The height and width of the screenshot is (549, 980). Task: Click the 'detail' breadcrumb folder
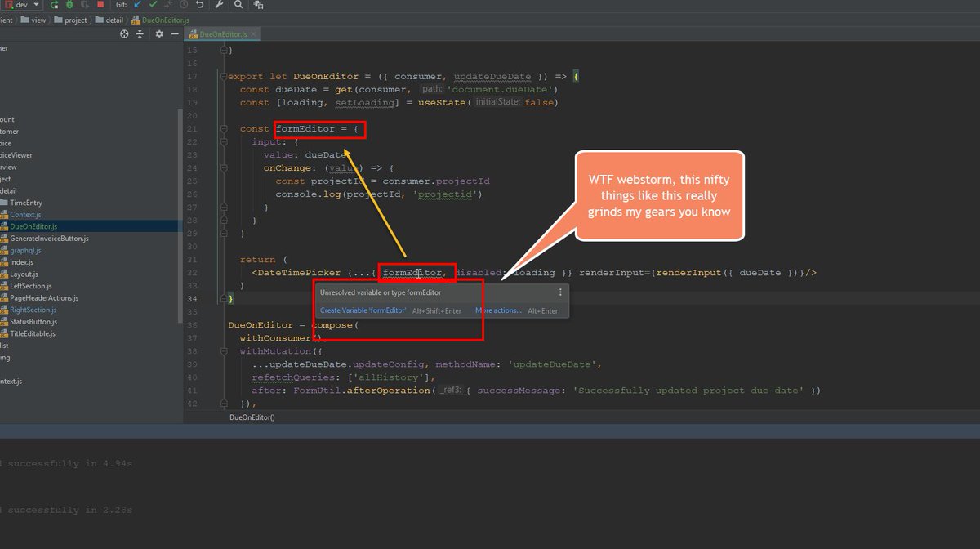point(109,20)
